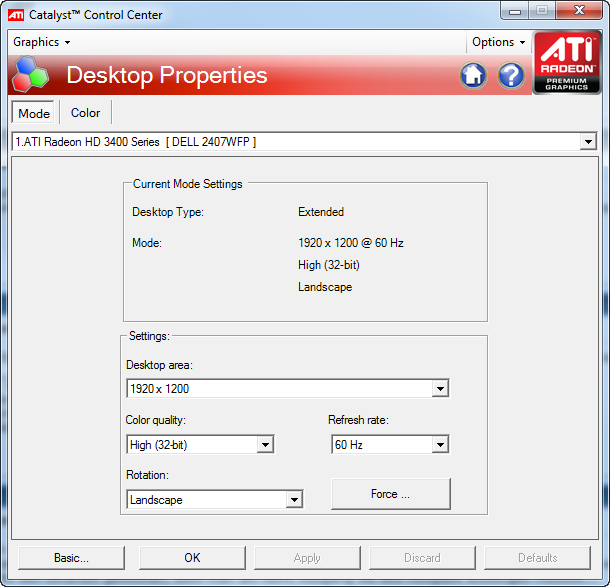
Task: Minimize the Catalyst Control Center window
Action: 514,11
